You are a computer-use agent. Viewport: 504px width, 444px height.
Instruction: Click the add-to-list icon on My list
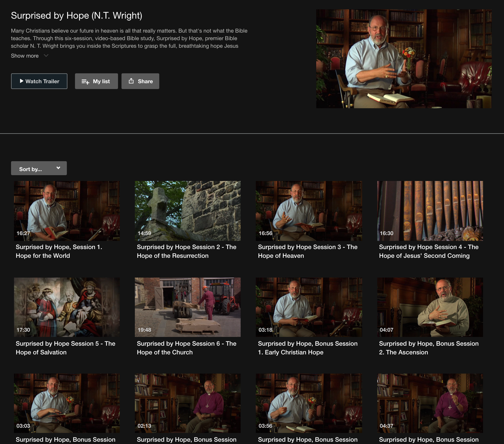coord(85,81)
